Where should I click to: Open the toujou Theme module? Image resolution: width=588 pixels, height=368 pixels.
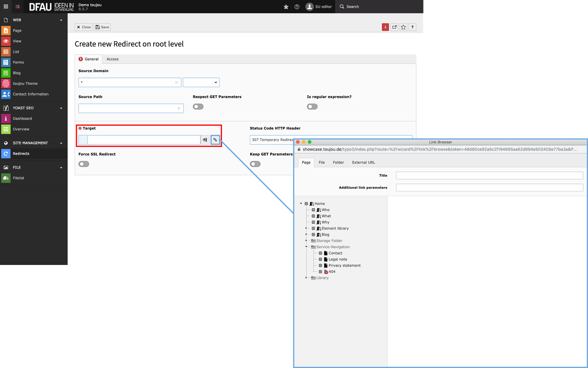[25, 83]
